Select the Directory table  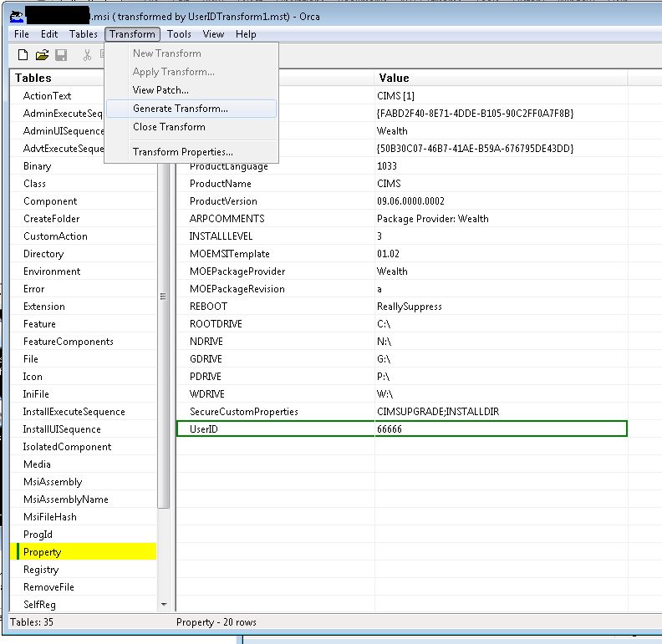pyautogui.click(x=43, y=254)
